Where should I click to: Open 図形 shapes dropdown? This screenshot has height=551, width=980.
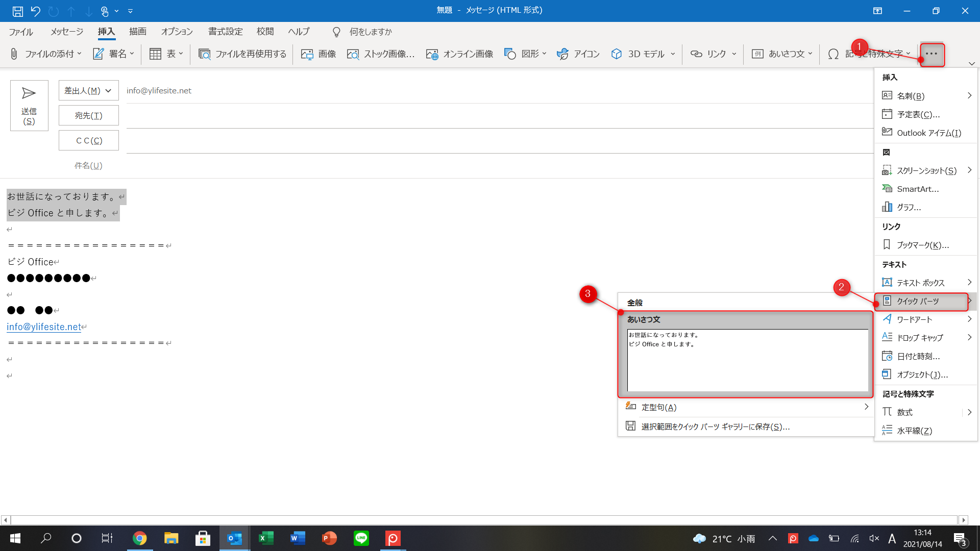coord(525,54)
